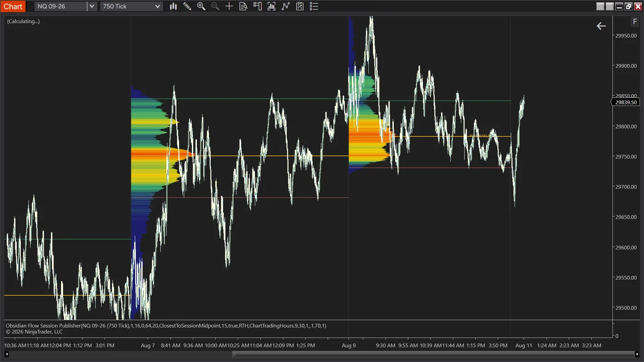Open the Chart menu tab

tap(13, 6)
